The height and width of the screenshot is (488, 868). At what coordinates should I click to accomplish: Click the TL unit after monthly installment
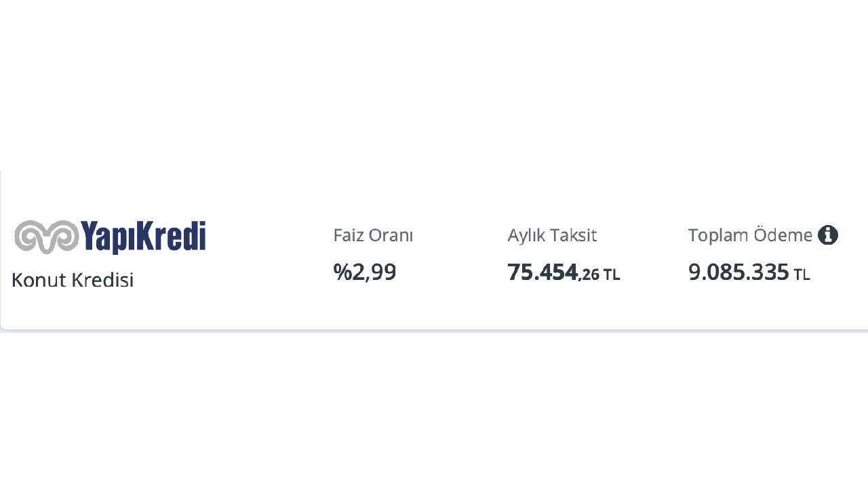[x=612, y=274]
